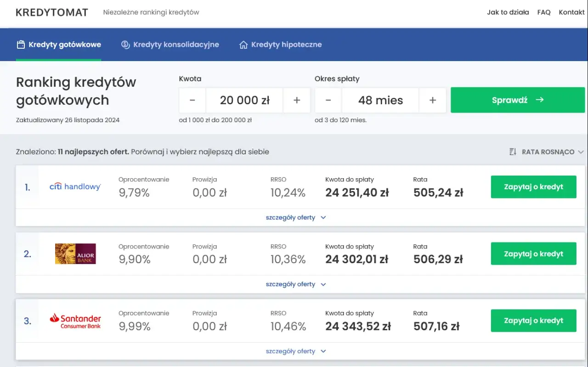588x367 pixels.
Task: Click the Santander Consumer Bank logo
Action: coord(75,321)
